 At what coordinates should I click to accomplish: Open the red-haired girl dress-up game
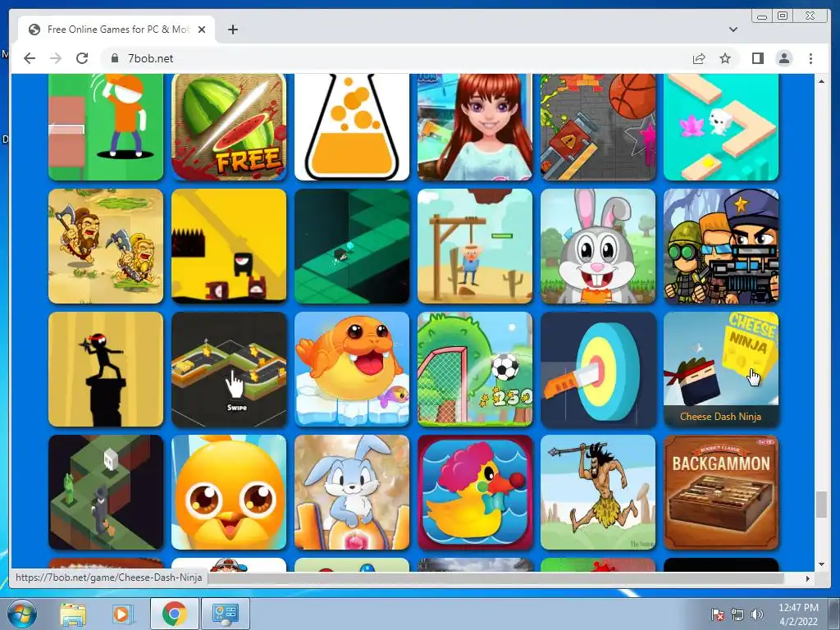point(475,127)
